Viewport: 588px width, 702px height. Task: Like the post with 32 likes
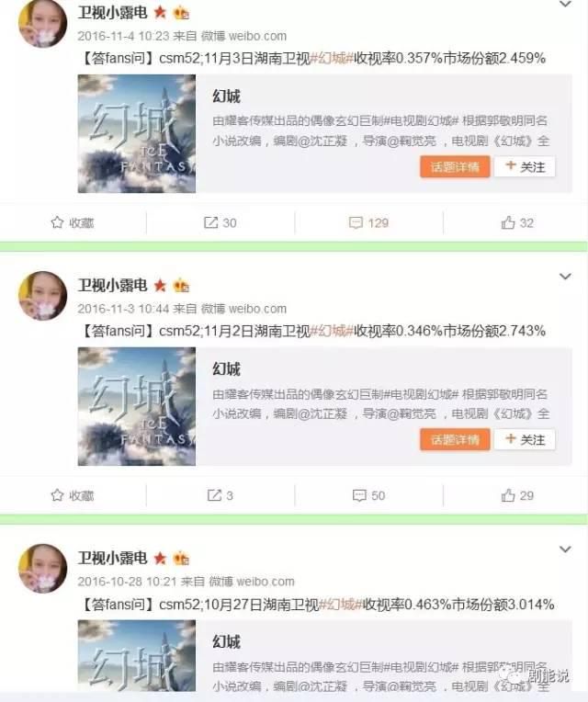[x=517, y=222]
